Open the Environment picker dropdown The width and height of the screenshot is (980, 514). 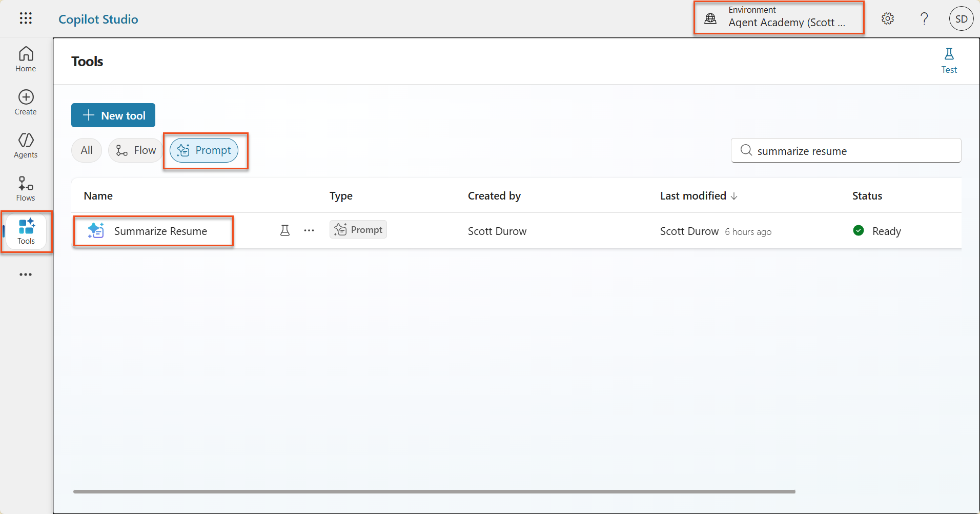coord(779,18)
